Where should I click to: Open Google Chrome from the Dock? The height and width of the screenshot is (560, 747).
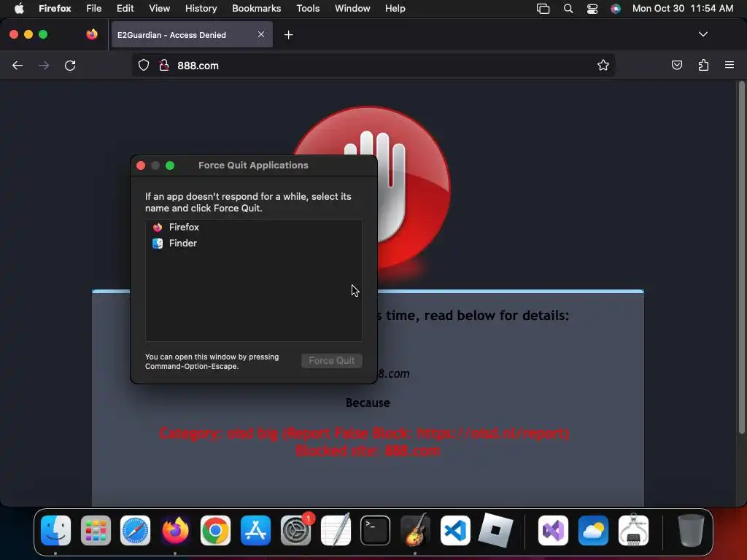pos(215,530)
